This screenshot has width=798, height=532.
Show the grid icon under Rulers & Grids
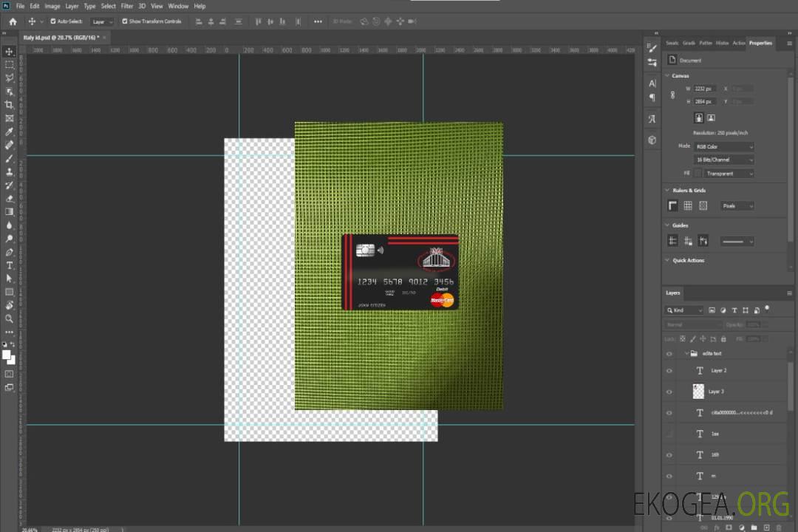click(688, 205)
